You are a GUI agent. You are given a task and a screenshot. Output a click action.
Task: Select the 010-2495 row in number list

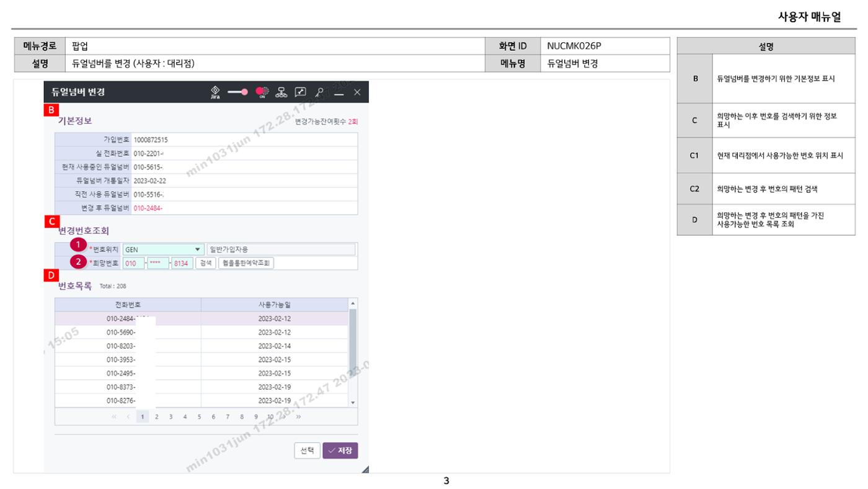coord(201,373)
